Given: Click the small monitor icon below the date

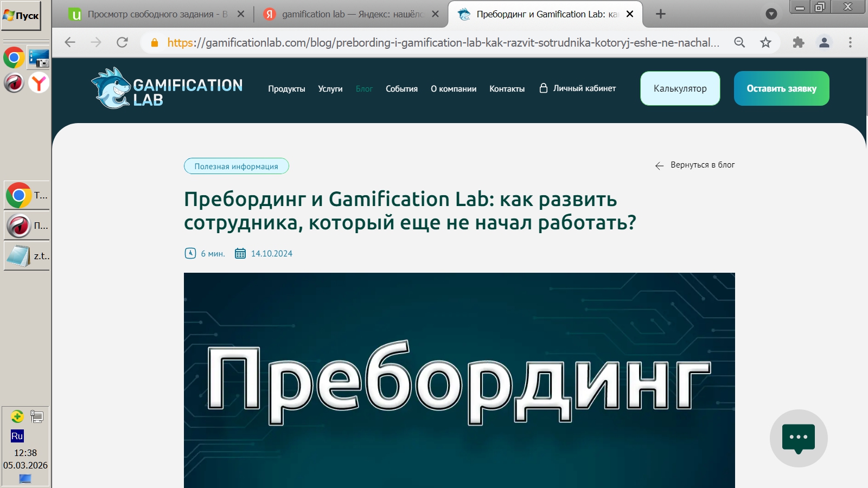Looking at the screenshot, I should tap(25, 479).
